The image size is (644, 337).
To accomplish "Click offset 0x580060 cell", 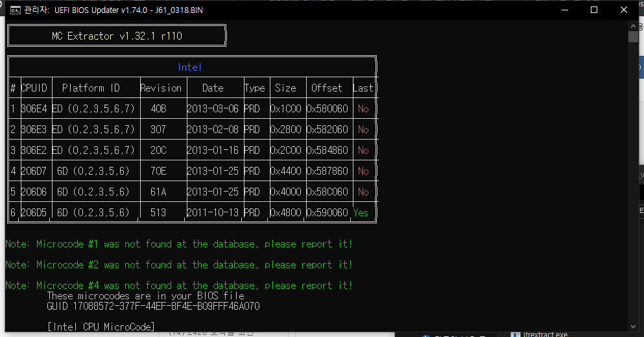I will point(328,109).
